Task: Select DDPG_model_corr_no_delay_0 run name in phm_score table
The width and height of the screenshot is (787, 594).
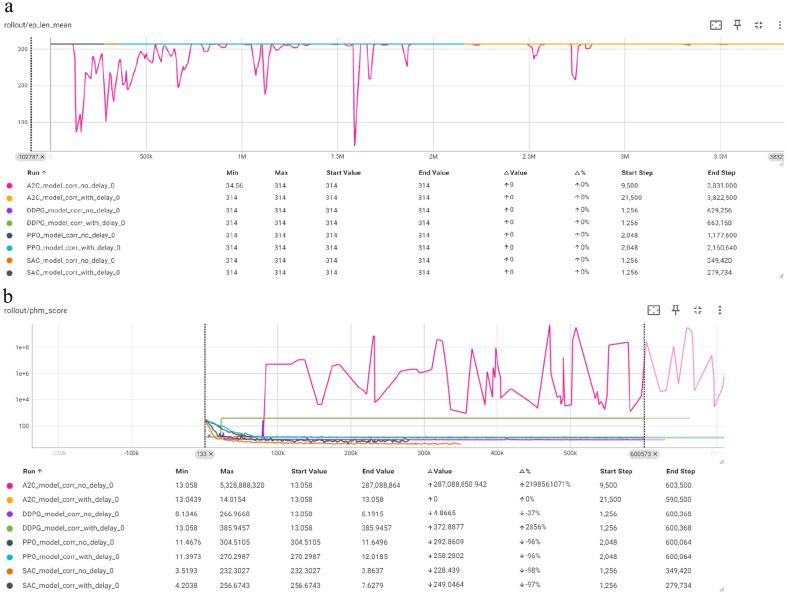Action: tap(70, 514)
